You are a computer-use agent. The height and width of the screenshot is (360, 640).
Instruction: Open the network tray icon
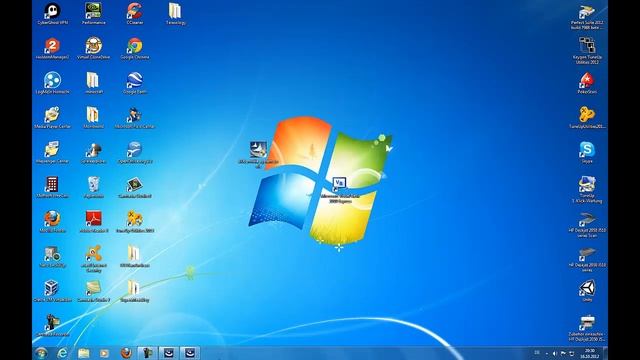point(572,353)
